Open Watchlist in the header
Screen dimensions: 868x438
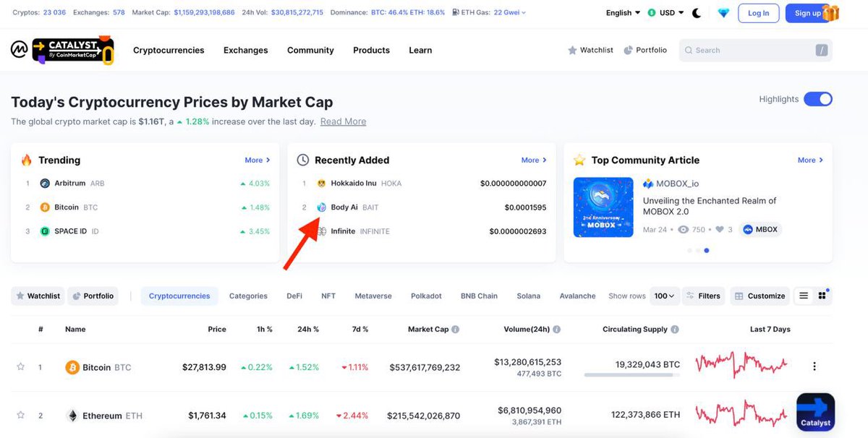point(590,50)
